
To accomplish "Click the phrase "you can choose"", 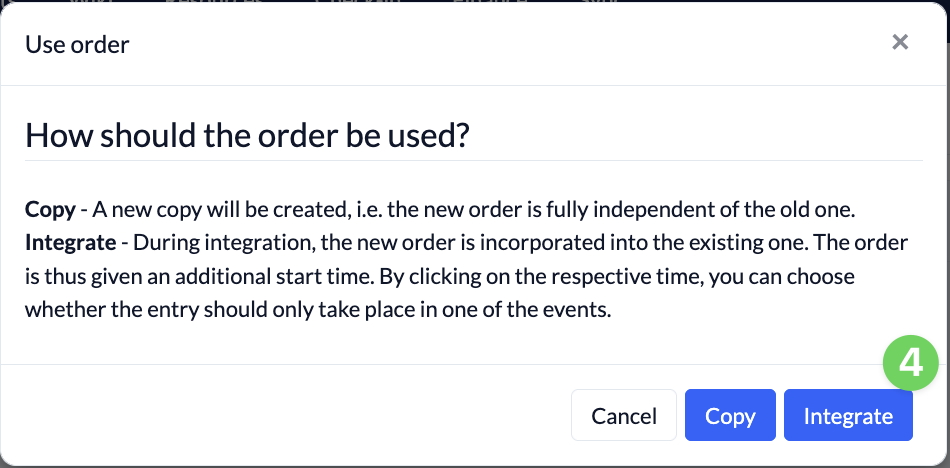I will coord(782,277).
